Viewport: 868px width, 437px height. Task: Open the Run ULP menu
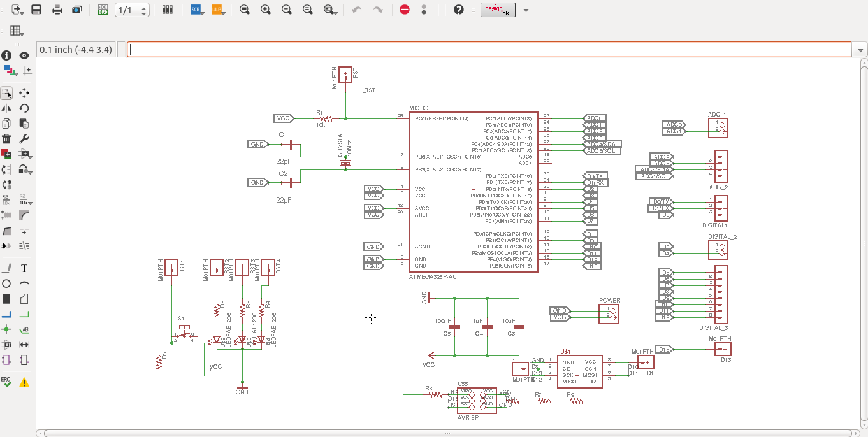pos(217,10)
